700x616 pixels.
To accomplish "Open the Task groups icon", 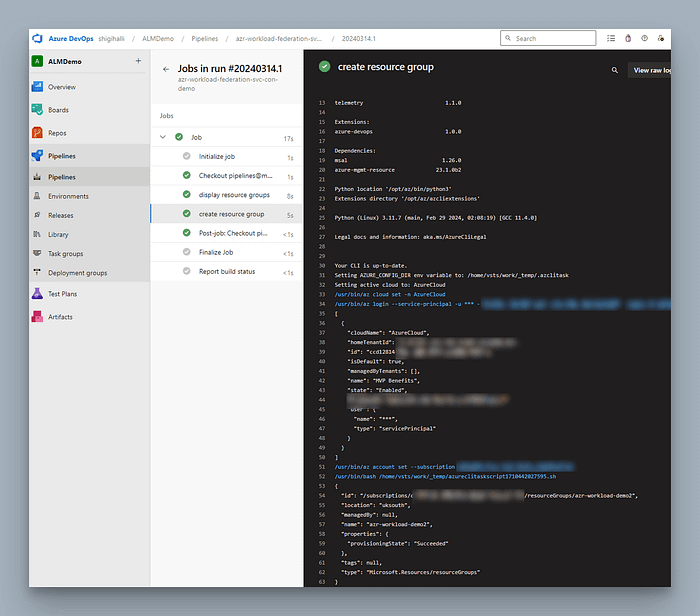I will pos(38,254).
